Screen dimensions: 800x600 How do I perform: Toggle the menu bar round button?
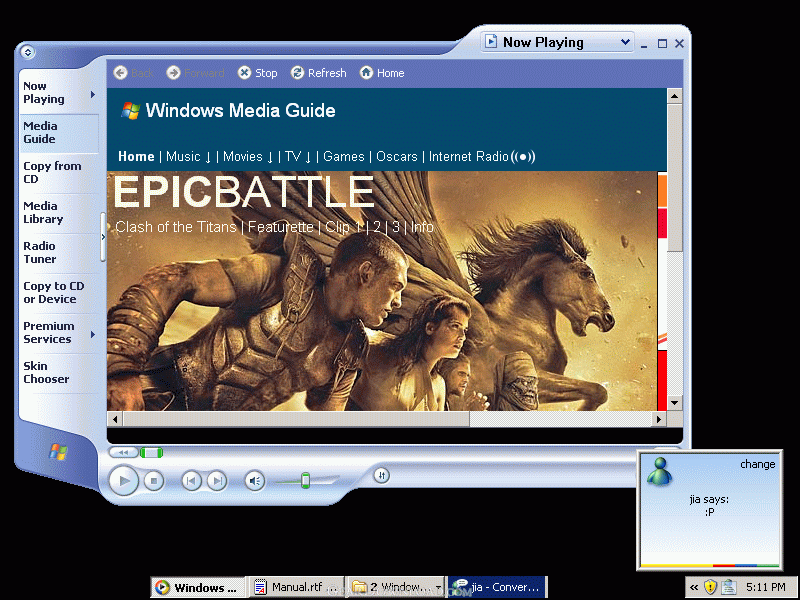click(x=28, y=52)
